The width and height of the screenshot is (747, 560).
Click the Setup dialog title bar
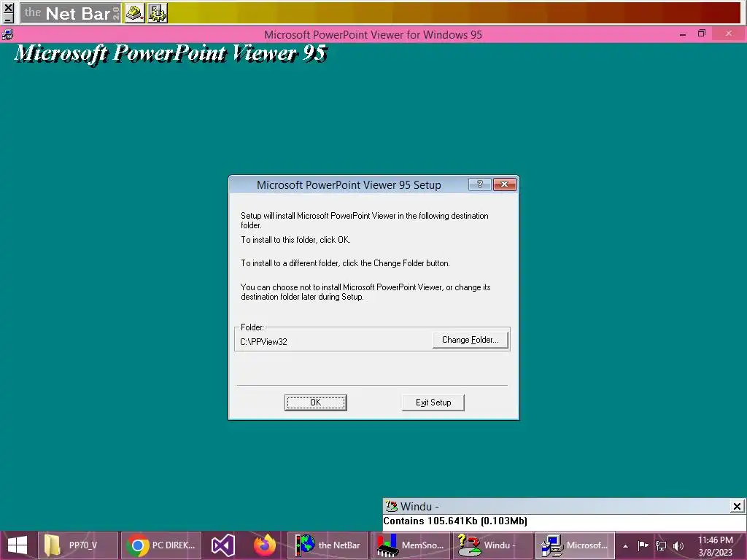click(349, 184)
